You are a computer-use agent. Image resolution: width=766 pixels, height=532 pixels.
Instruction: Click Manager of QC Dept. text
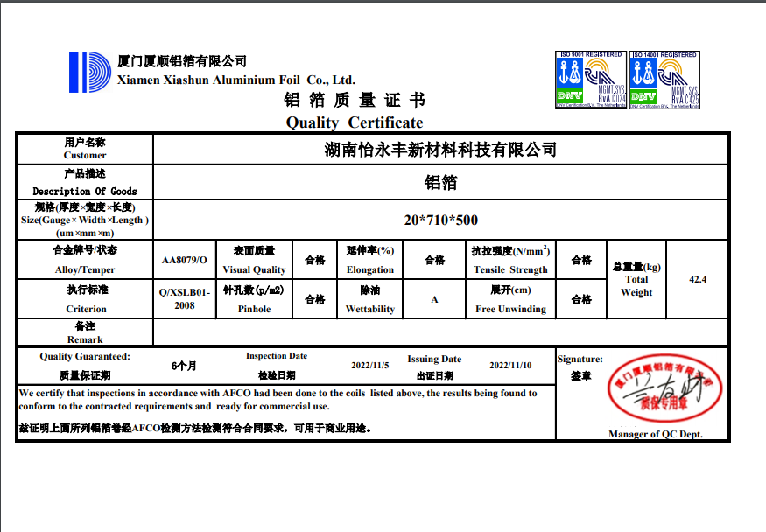(x=656, y=434)
